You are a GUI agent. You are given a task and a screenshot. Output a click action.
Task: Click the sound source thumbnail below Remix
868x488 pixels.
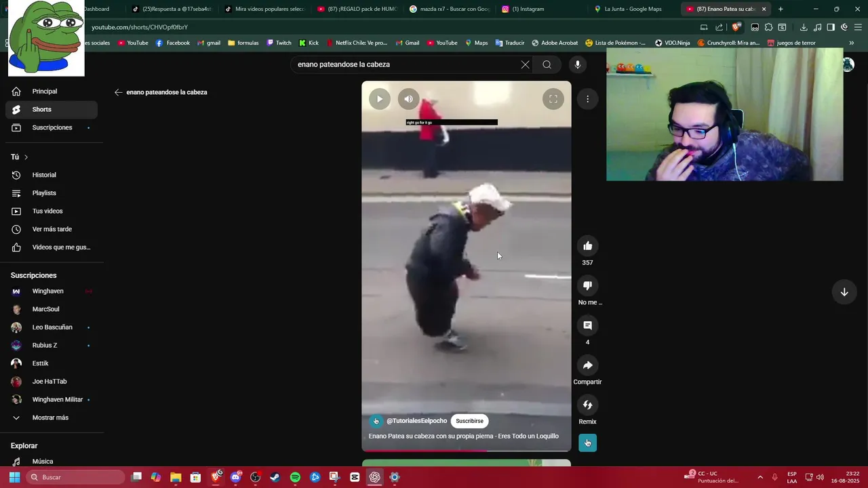tap(587, 443)
